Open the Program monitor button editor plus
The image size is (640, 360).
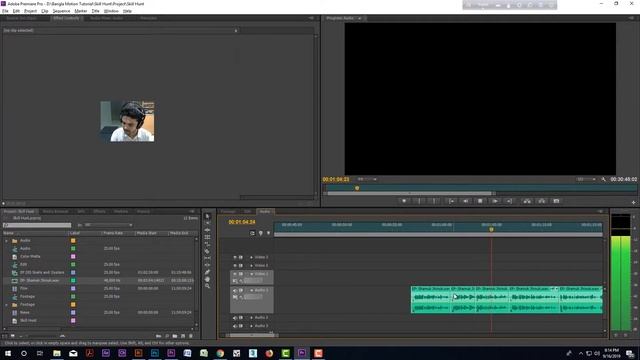[x=633, y=202]
